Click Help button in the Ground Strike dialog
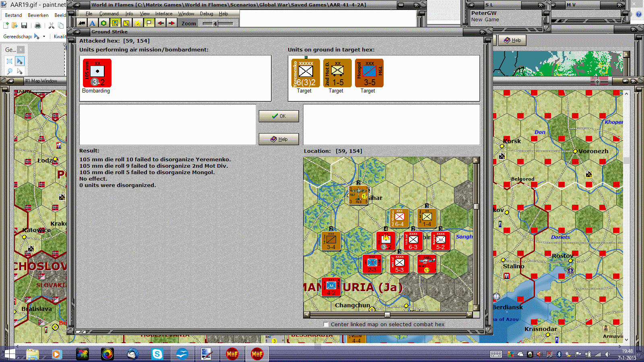 279,139
